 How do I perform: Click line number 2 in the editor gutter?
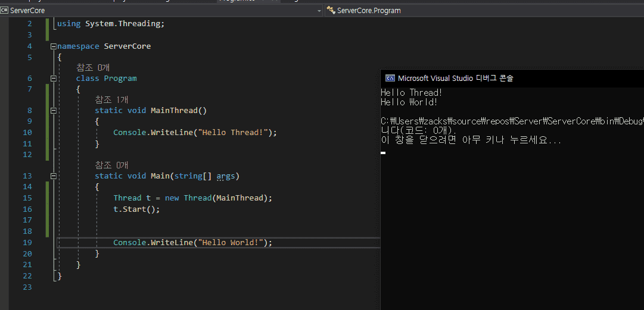pyautogui.click(x=29, y=24)
